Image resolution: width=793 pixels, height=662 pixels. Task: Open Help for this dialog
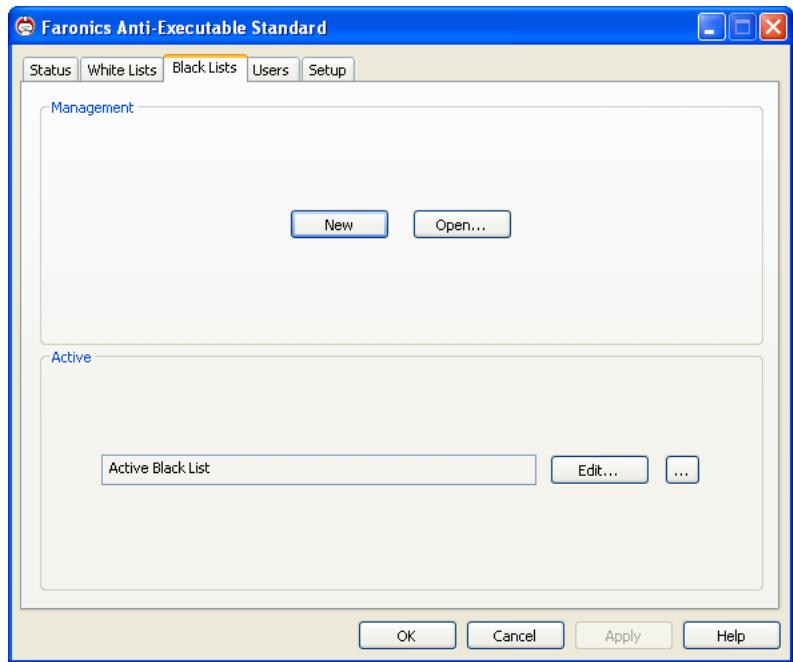coord(731,636)
